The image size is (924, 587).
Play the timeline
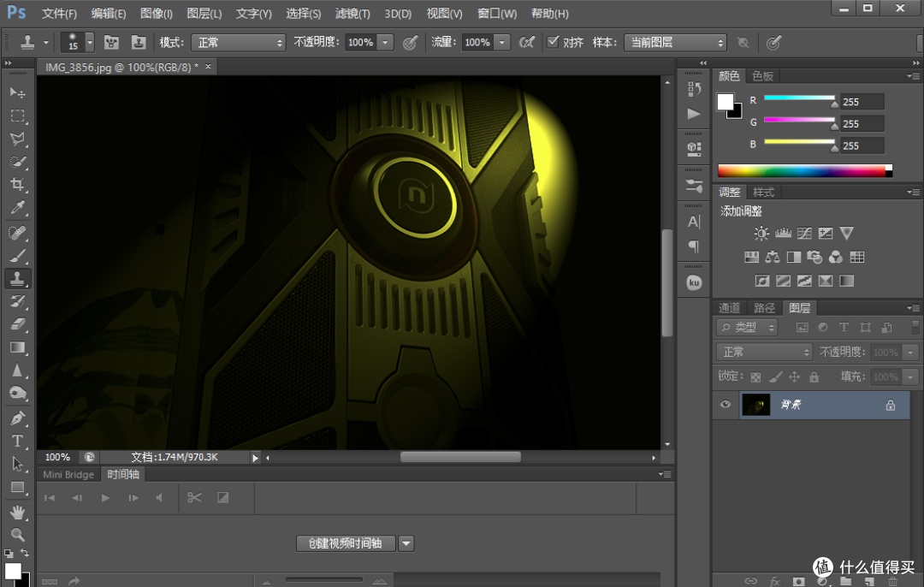pyautogui.click(x=105, y=498)
